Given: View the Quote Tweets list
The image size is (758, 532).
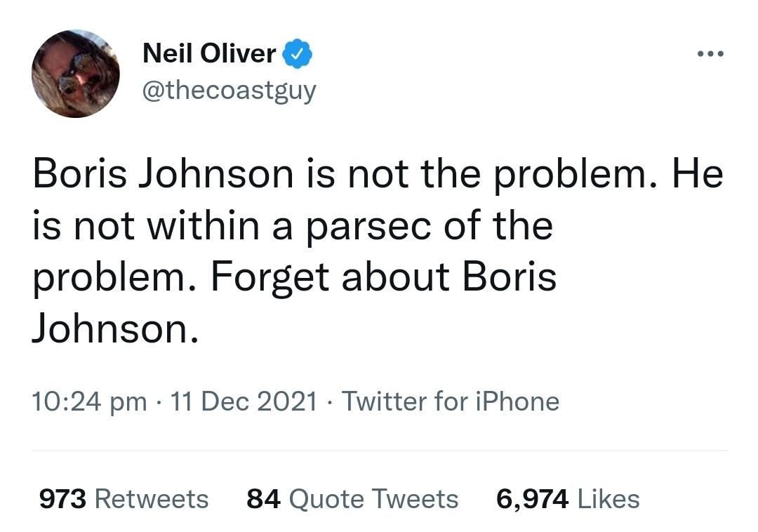Looking at the screenshot, I should point(373,499).
